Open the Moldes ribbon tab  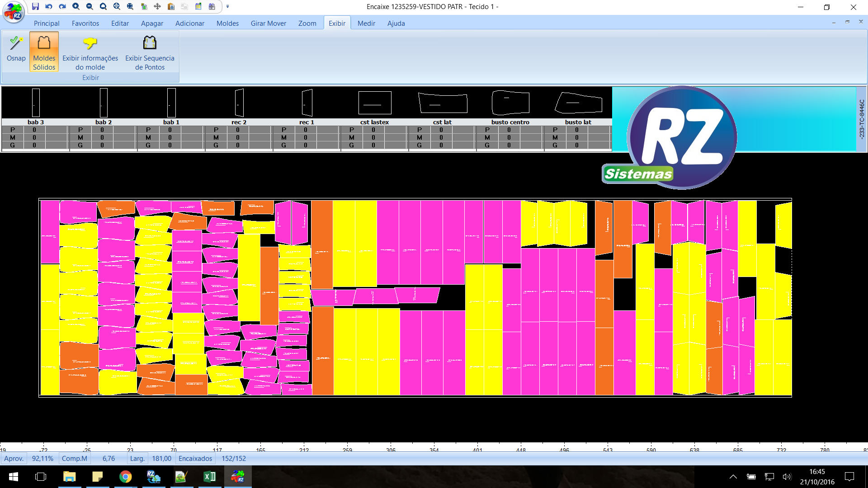pyautogui.click(x=227, y=23)
